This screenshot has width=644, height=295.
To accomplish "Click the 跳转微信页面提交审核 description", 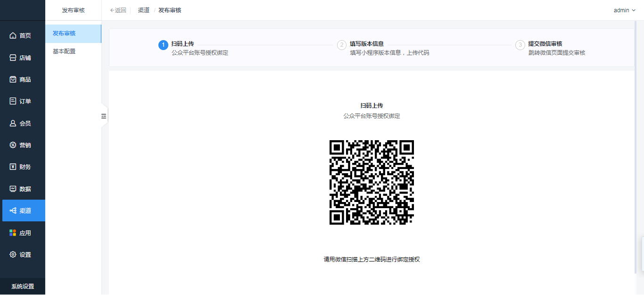I will (557, 53).
